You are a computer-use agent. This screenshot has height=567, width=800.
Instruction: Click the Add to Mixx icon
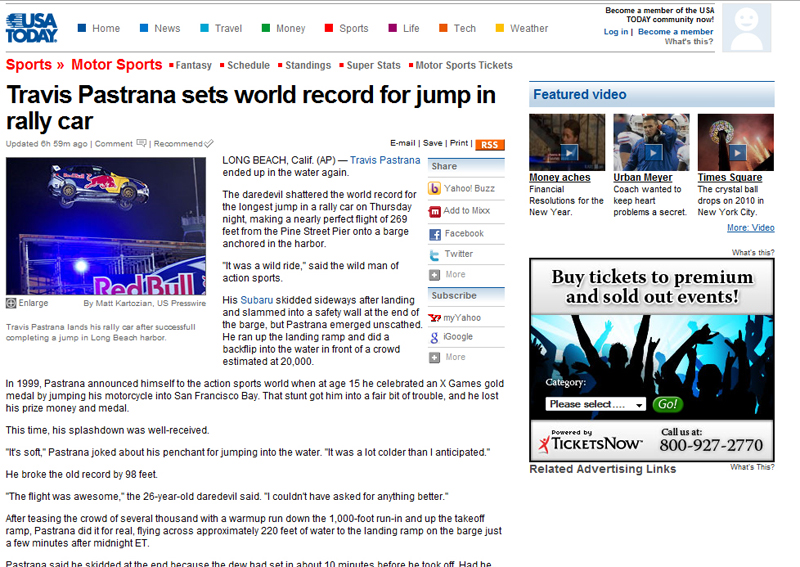[435, 211]
